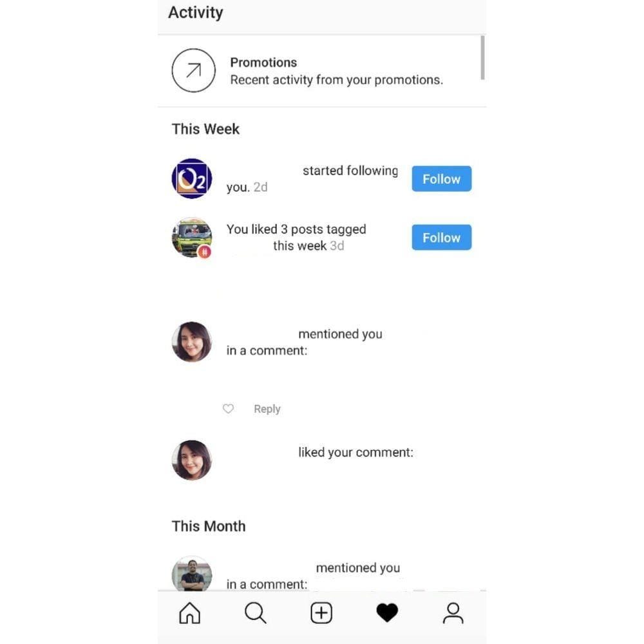Screen dimensions: 644x644
Task: Click the hashtag badge on truck avatar
Action: click(x=205, y=252)
